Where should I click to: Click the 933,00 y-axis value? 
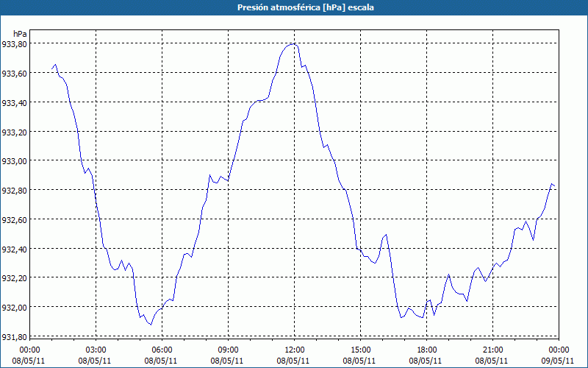point(14,161)
